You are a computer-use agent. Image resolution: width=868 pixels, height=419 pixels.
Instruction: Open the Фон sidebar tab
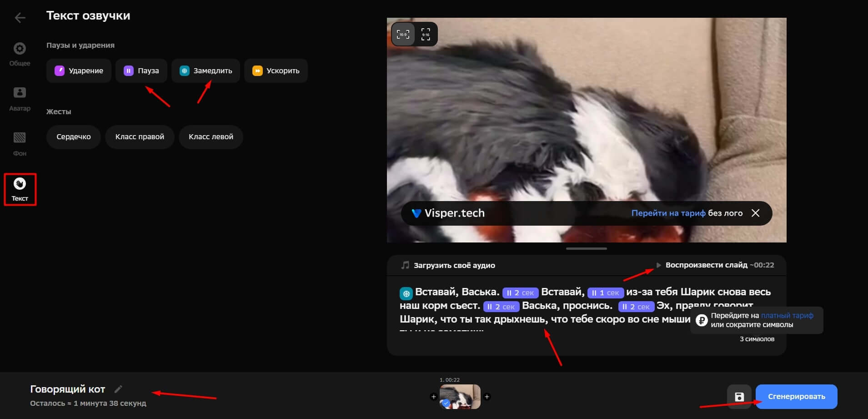click(20, 144)
